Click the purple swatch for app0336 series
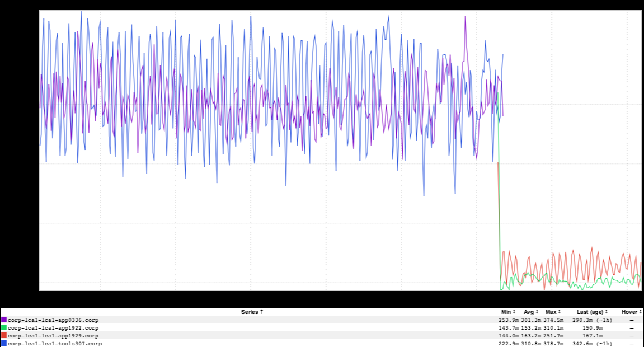This screenshot has width=644, height=347. (4, 320)
